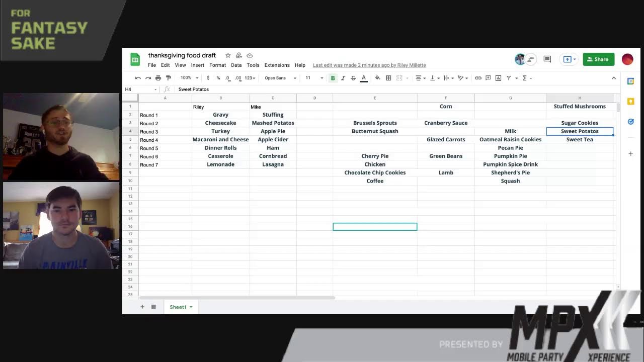Open the View menu
644x362 pixels.
[x=180, y=65]
